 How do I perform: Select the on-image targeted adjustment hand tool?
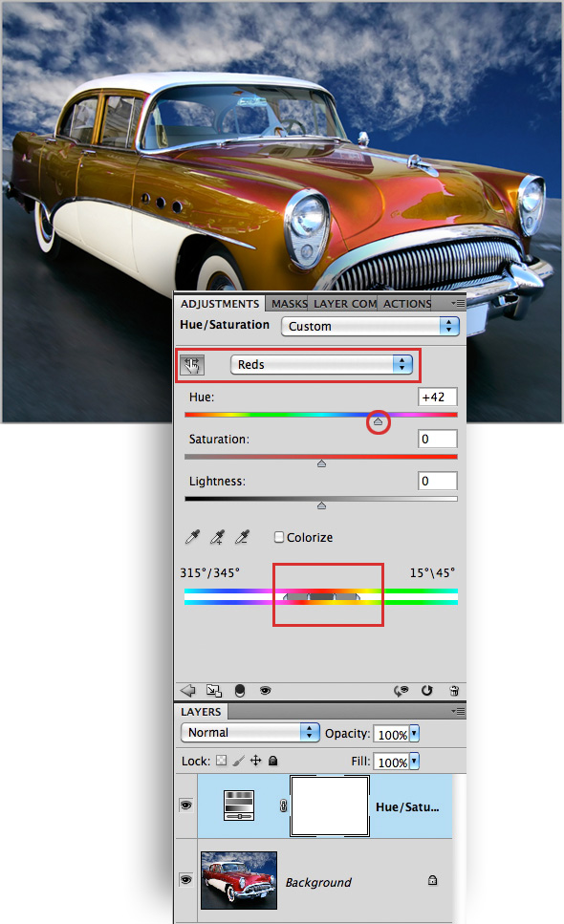click(x=192, y=365)
